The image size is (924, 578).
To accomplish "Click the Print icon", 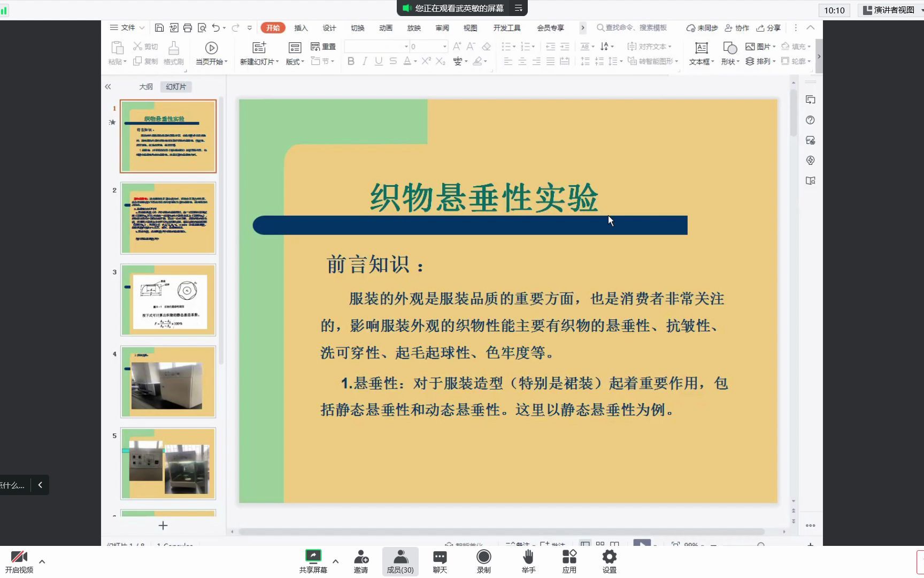I will coord(188,28).
